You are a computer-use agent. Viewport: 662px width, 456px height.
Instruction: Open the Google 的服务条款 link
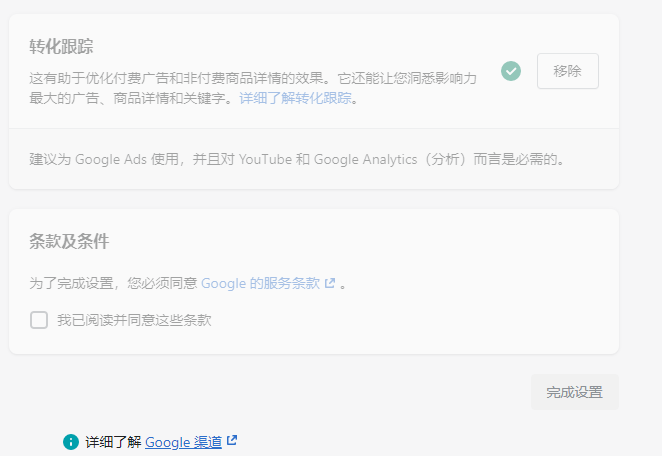[260, 283]
